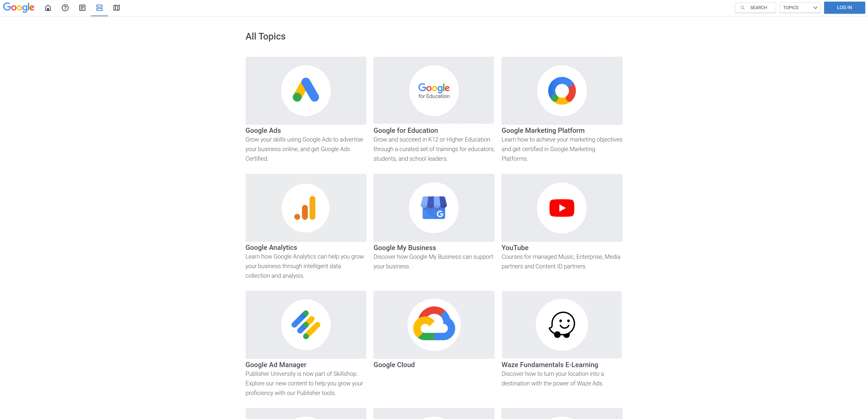Screen dimensions: 868x419
Task: Select the home navigation tab
Action: (x=48, y=8)
